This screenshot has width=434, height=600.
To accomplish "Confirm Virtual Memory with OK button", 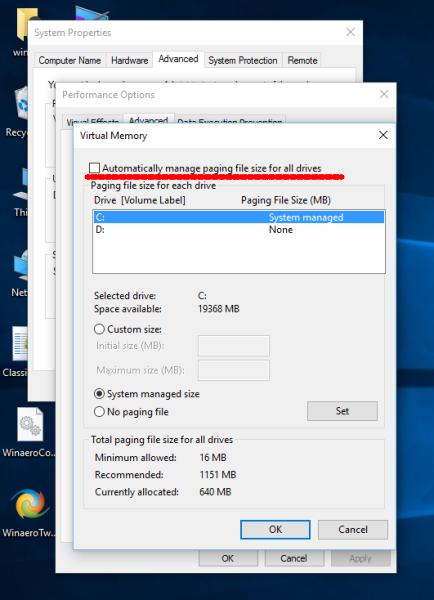I will coord(275,530).
